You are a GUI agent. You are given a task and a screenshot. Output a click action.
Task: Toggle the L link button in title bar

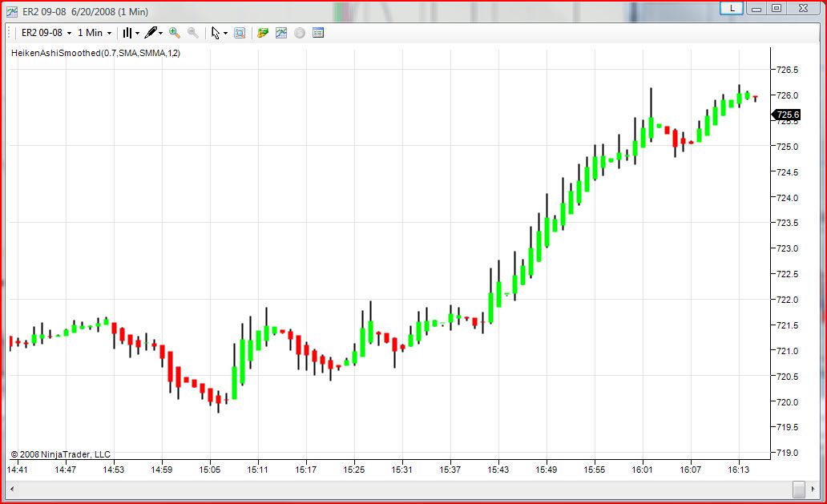(x=732, y=8)
